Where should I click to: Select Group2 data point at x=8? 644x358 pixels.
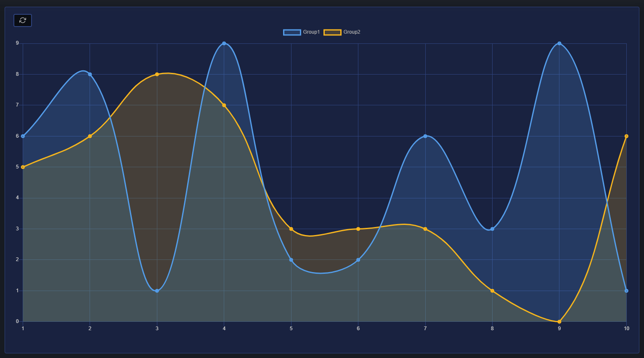492,291
